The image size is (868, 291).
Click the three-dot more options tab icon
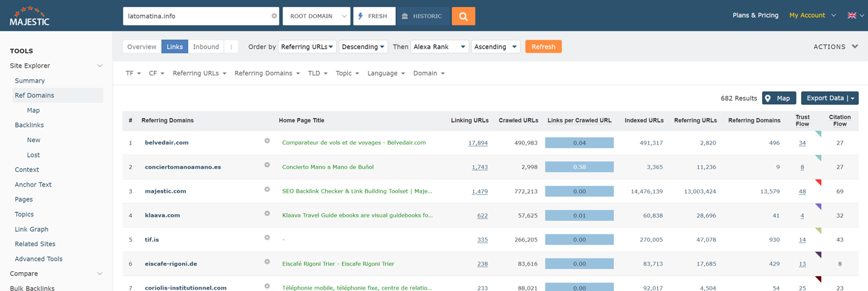tap(231, 47)
